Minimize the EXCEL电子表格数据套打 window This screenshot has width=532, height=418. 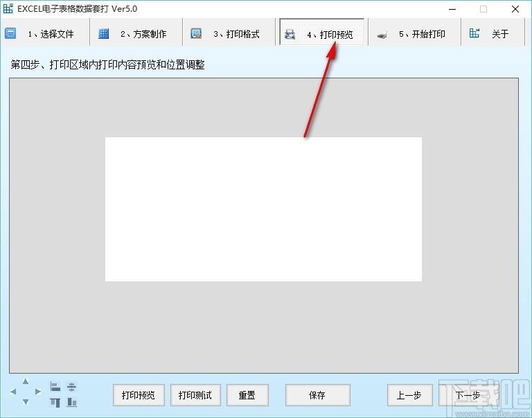tap(452, 9)
